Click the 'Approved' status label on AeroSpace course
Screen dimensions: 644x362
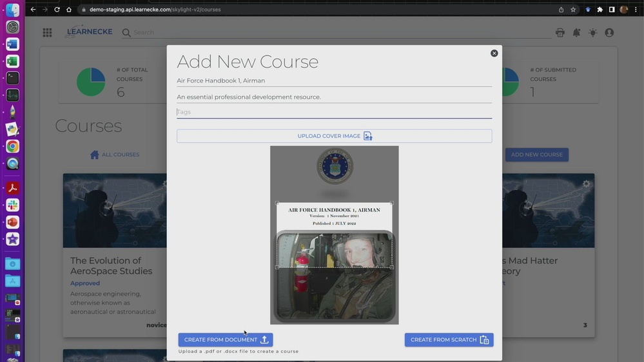pos(85,283)
